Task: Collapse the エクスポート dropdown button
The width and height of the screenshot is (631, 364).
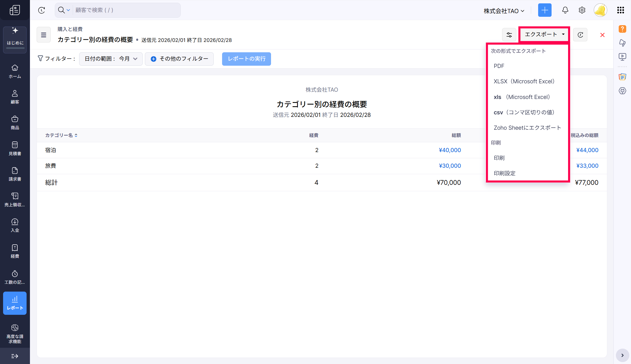Action: [x=544, y=34]
